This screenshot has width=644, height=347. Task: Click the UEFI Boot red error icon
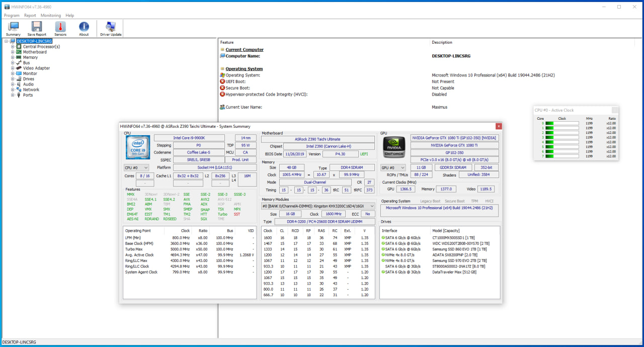222,81
